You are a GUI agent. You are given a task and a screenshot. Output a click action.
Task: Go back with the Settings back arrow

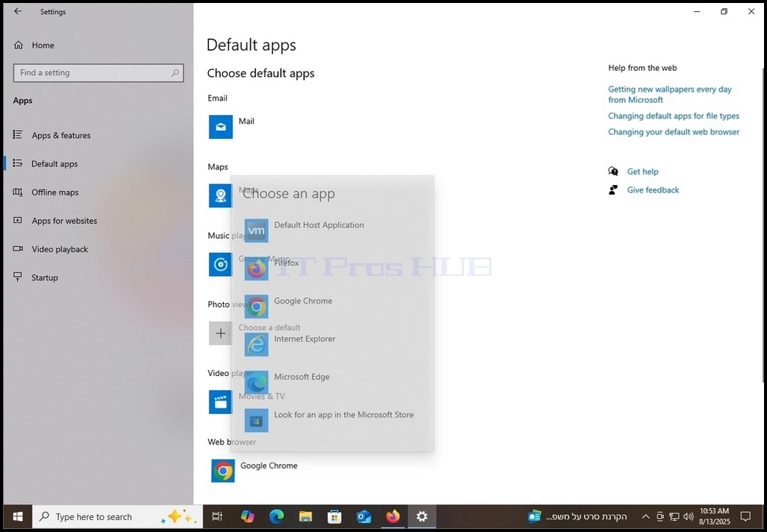click(x=18, y=11)
